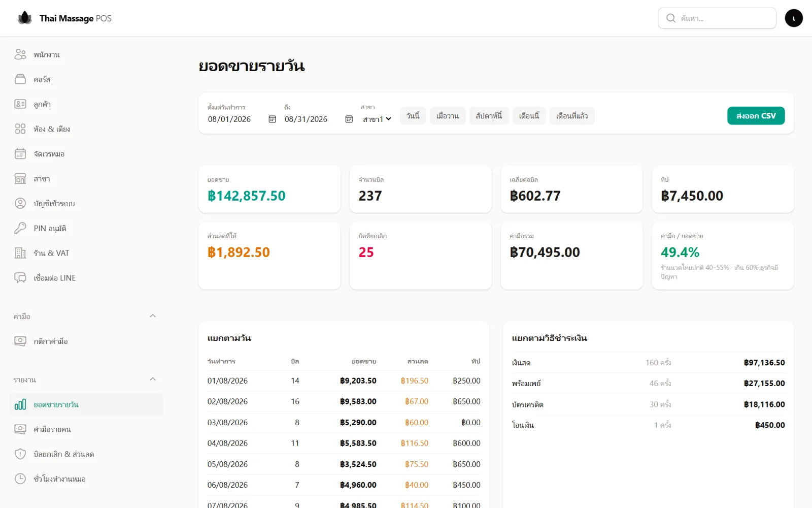
Task: Click the จัดเวรหมอ calendar icon
Action: tap(20, 154)
